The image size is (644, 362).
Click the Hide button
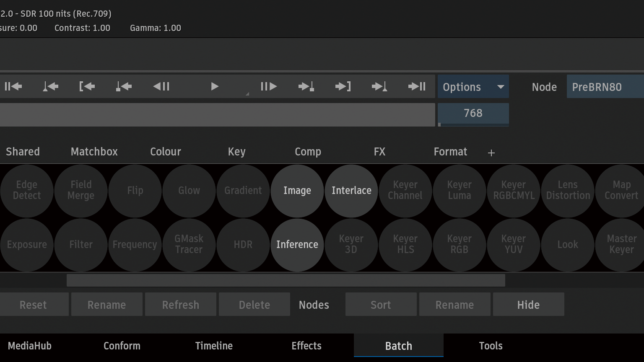528,305
